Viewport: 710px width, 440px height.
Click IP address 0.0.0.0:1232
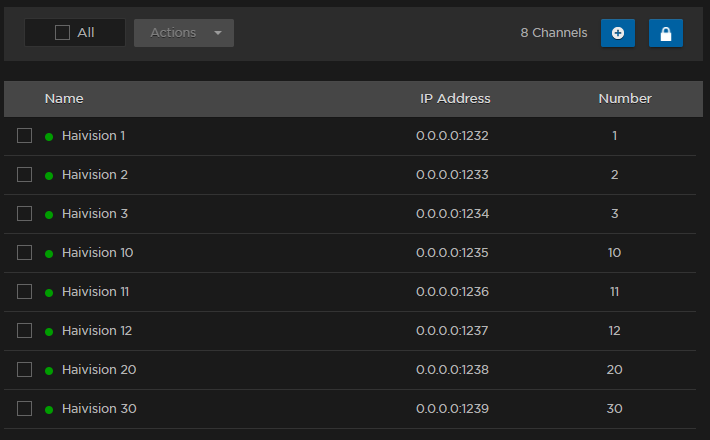tap(452, 136)
